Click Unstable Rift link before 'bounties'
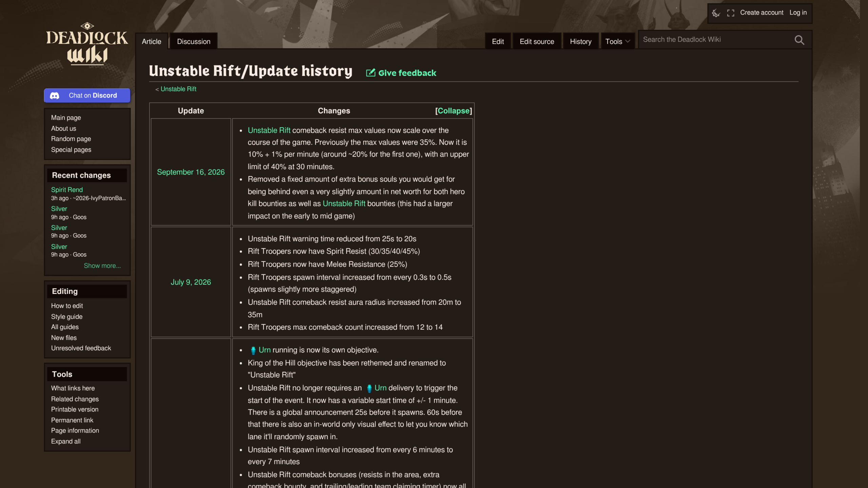This screenshot has width=868, height=488. (344, 204)
